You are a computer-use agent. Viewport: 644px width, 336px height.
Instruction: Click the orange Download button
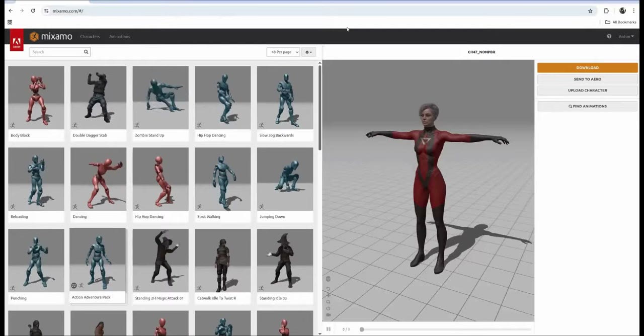[x=587, y=68]
